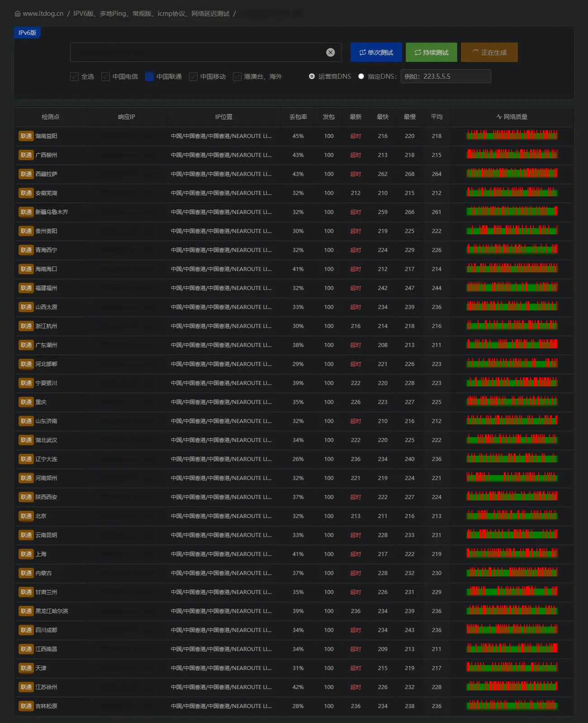This screenshot has width=588, height=723.
Task: Sort by the 平均 column header
Action: coord(436,117)
